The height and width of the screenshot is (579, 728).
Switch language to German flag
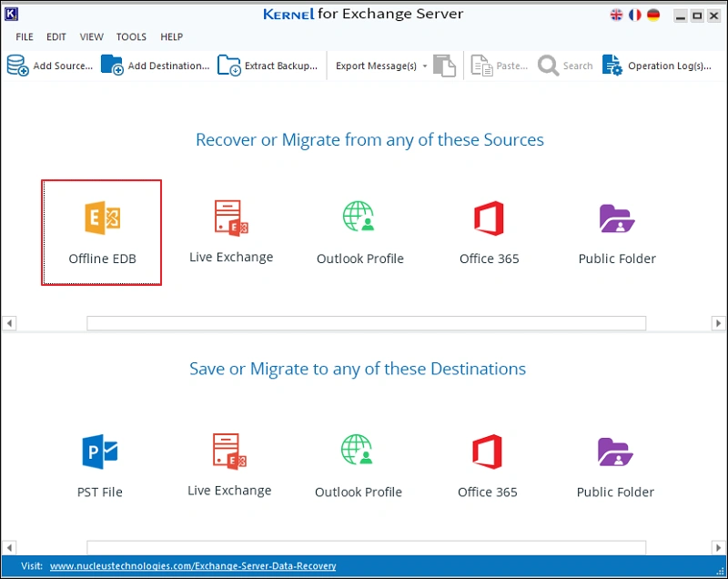point(653,15)
